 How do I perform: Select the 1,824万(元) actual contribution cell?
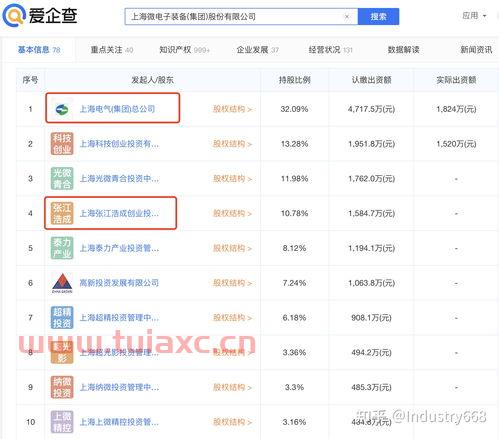(x=456, y=109)
